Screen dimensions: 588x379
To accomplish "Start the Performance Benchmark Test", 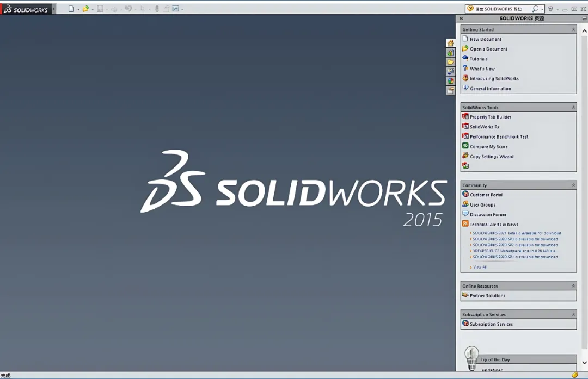I will tap(499, 136).
